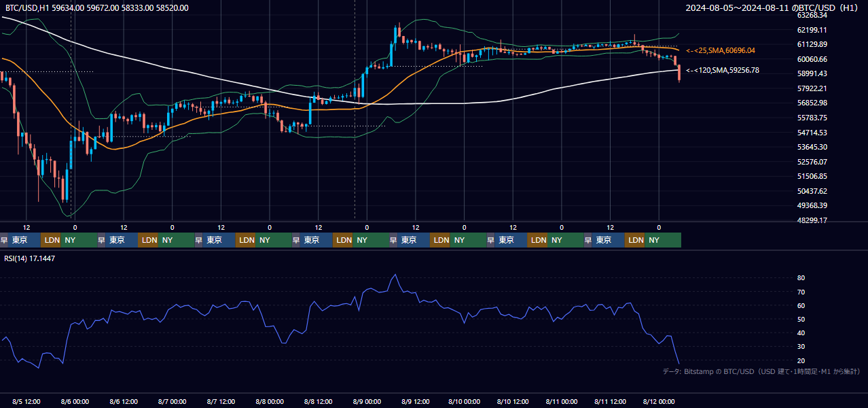868x408 pixels.
Task: Select price axis label 50437.62
Action: pyautogui.click(x=812, y=191)
